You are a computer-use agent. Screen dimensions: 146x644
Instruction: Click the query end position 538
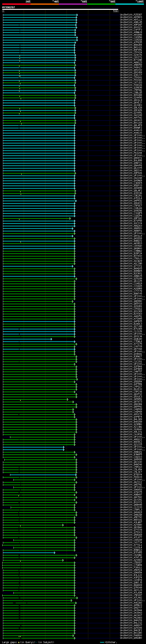(x=115, y=11)
